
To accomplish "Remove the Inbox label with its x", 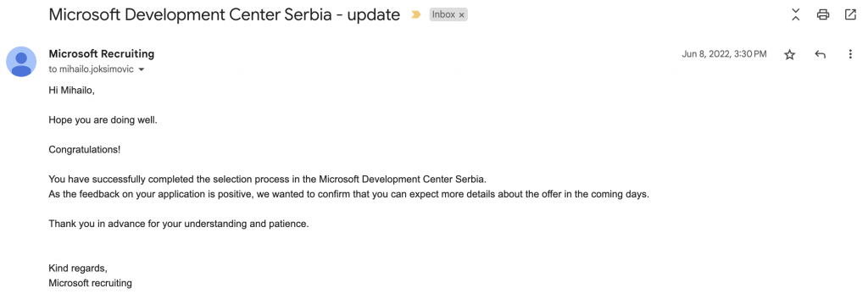I will click(x=462, y=15).
